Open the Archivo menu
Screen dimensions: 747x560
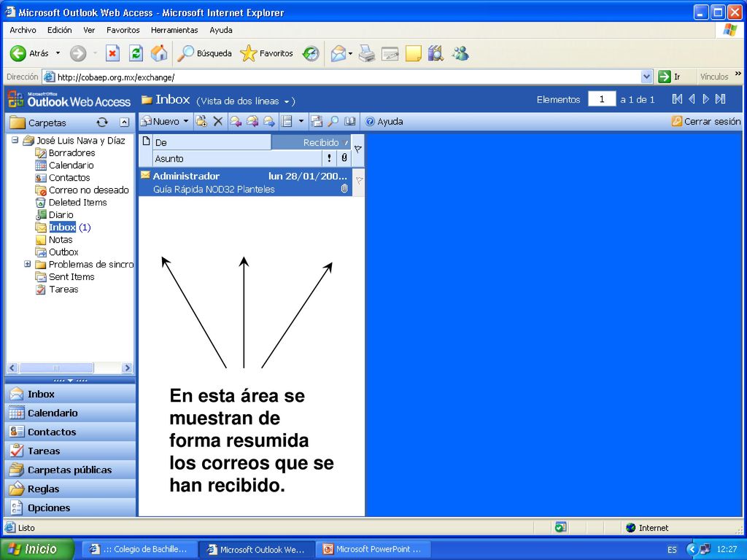(x=23, y=30)
